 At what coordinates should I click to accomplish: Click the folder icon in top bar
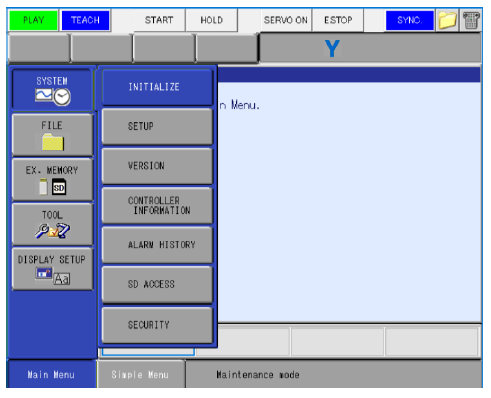coord(447,20)
